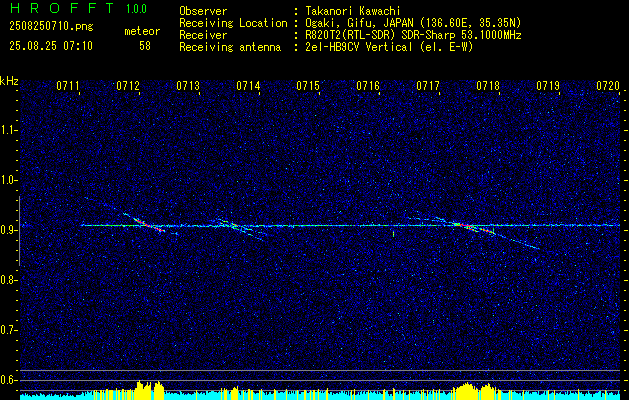Click the 0718 time marker
The height and width of the screenshot is (400, 629).
pyautogui.click(x=488, y=86)
